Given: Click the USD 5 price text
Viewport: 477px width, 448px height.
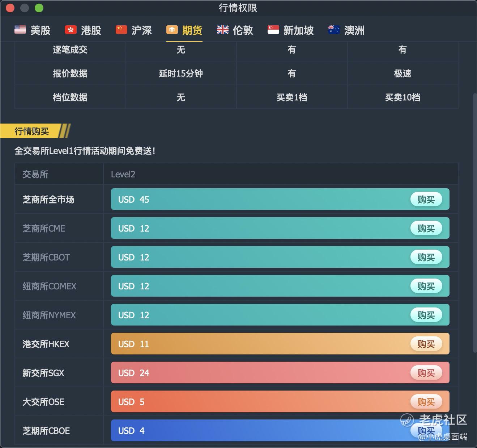Looking at the screenshot, I should (x=131, y=402).
